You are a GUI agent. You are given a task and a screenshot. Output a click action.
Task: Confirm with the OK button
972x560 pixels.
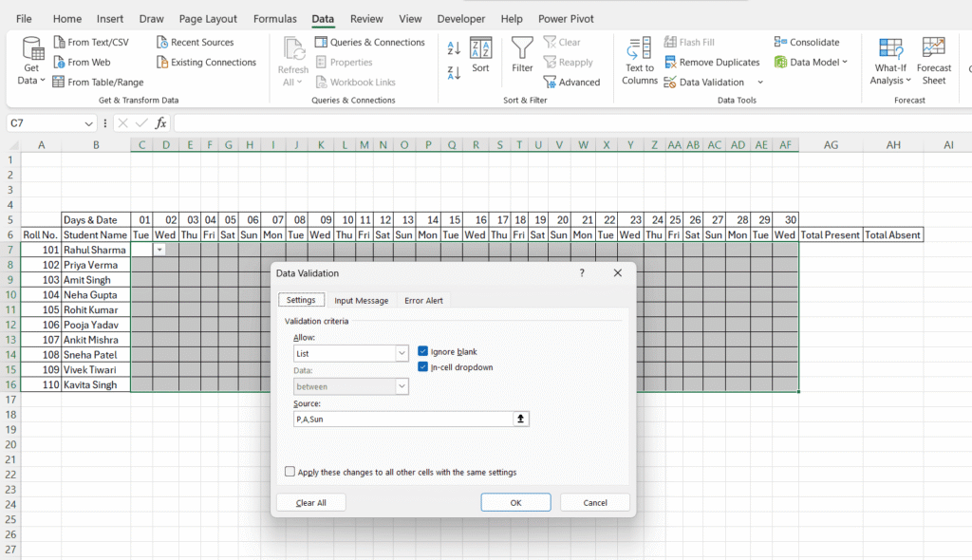click(515, 502)
